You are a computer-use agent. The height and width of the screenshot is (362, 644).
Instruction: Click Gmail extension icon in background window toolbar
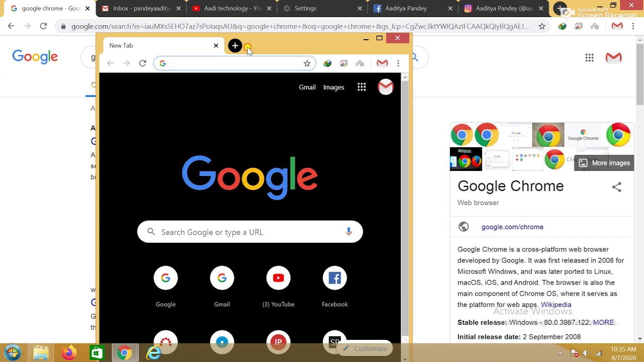[617, 26]
